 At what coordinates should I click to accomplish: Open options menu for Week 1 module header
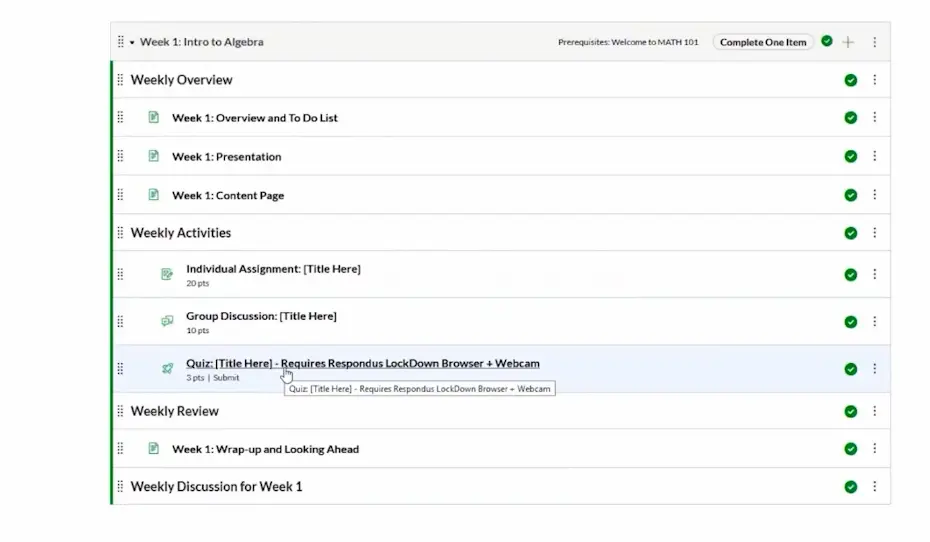874,42
